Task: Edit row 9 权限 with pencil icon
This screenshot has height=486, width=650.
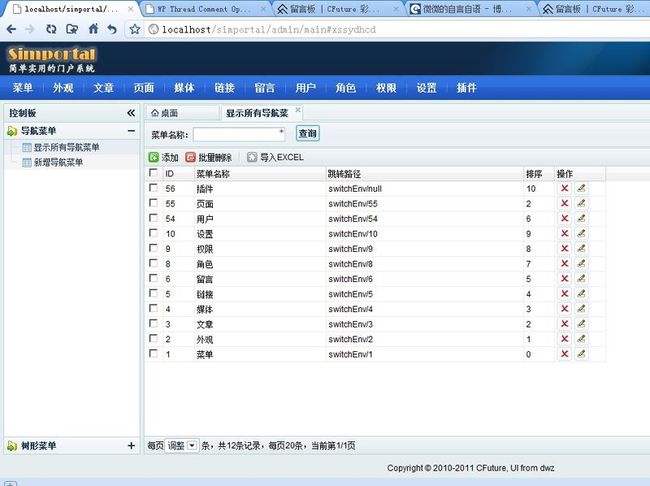Action: [581, 248]
